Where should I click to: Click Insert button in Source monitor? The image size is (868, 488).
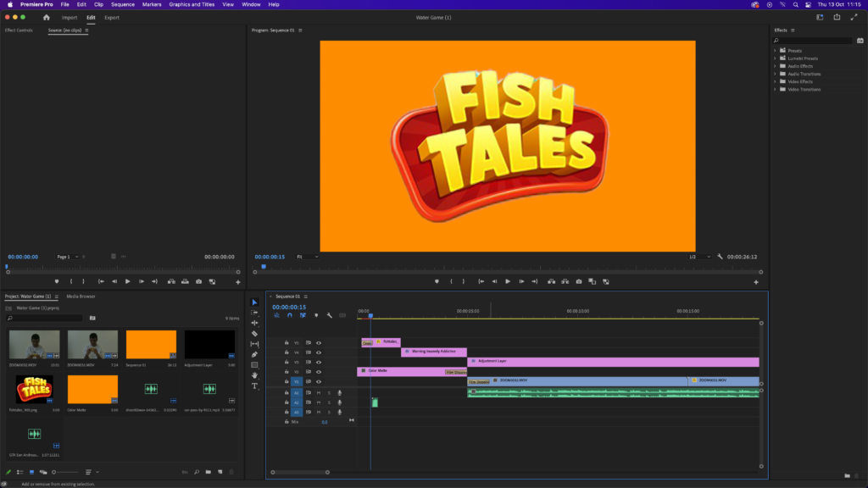click(x=171, y=281)
